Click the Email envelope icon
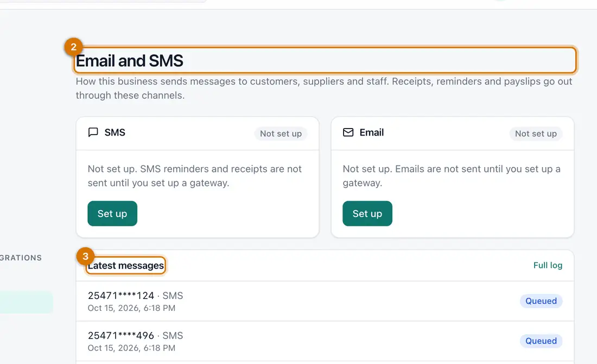The width and height of the screenshot is (597, 364). click(x=348, y=132)
